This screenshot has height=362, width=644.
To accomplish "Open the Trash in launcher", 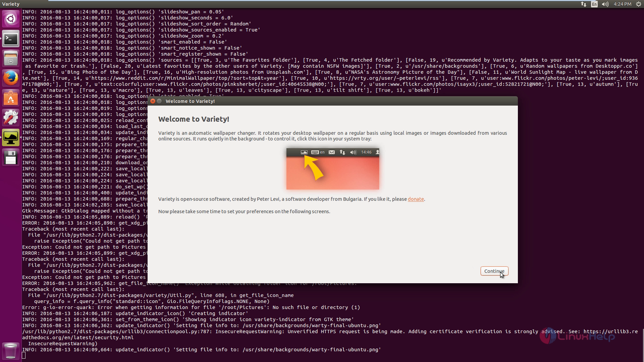I will tap(11, 351).
